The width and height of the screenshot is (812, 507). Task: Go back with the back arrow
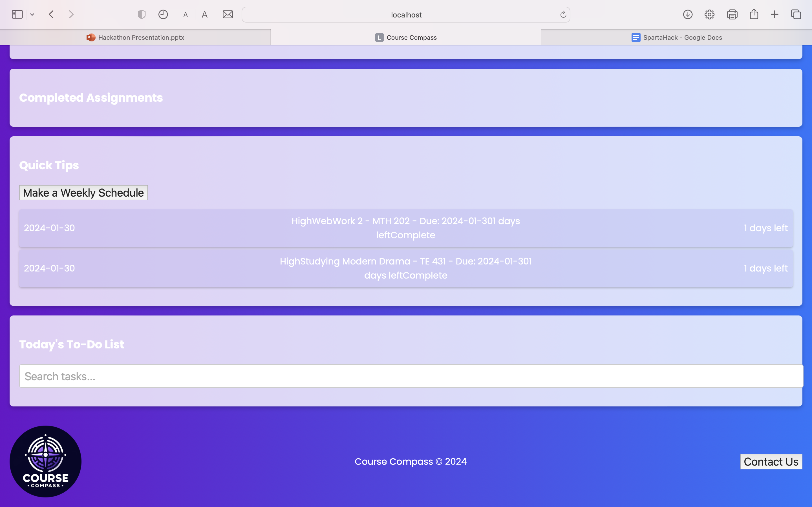pyautogui.click(x=51, y=14)
